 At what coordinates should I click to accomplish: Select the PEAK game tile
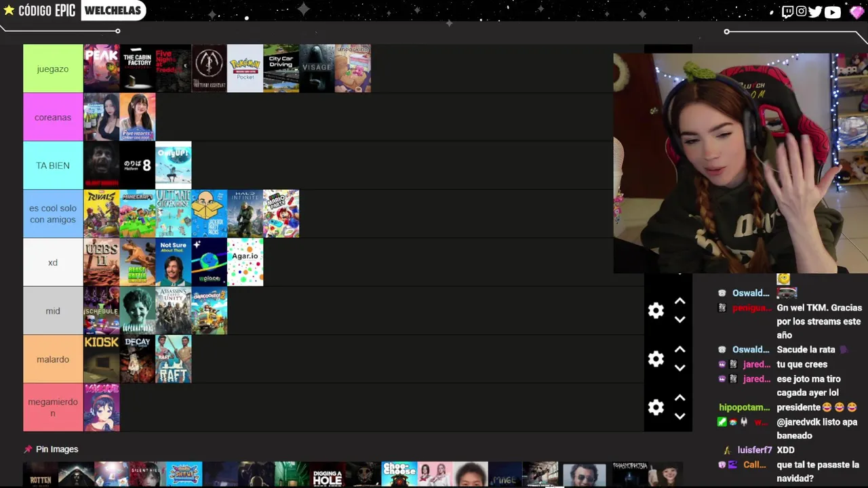point(102,68)
